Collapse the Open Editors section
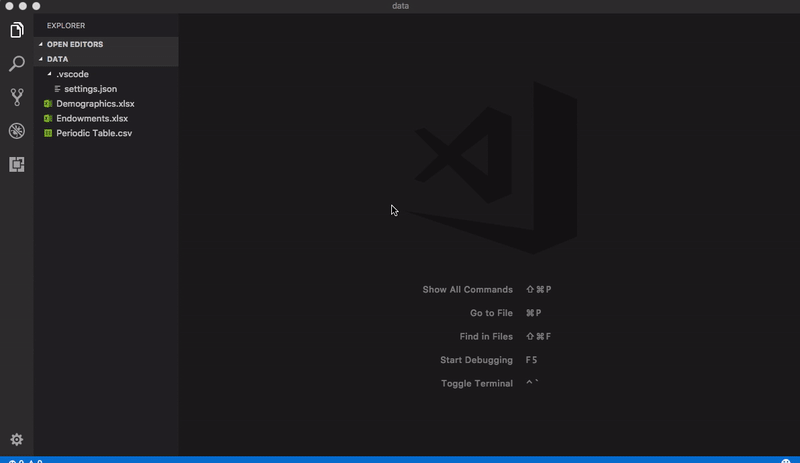 pos(106,44)
